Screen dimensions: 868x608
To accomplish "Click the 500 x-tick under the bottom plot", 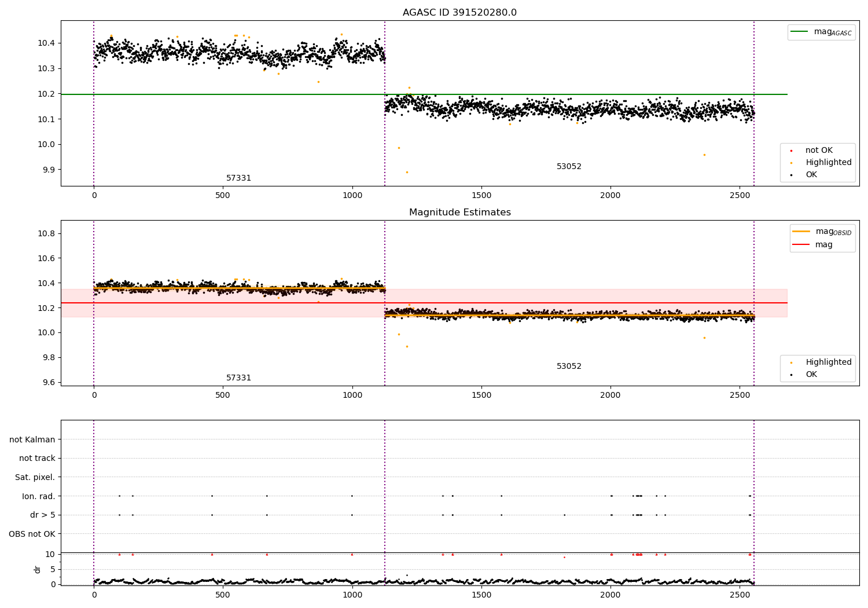I will [223, 595].
